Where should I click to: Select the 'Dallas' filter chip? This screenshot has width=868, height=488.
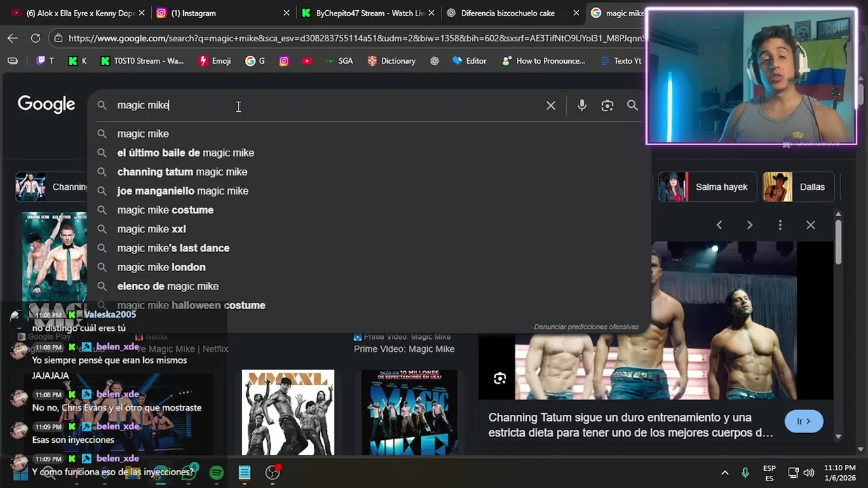click(800, 187)
